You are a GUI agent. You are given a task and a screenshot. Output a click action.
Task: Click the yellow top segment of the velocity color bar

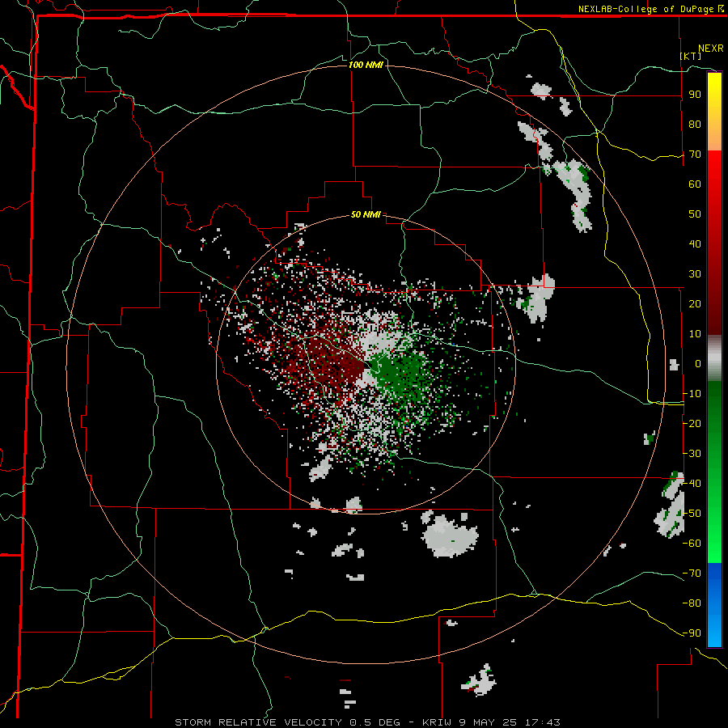(714, 112)
